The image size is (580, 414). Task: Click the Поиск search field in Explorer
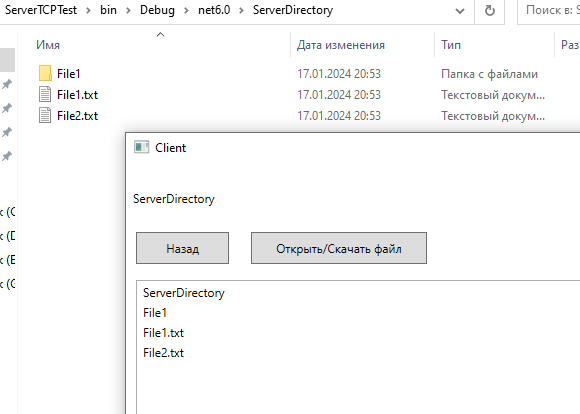pyautogui.click(x=549, y=11)
